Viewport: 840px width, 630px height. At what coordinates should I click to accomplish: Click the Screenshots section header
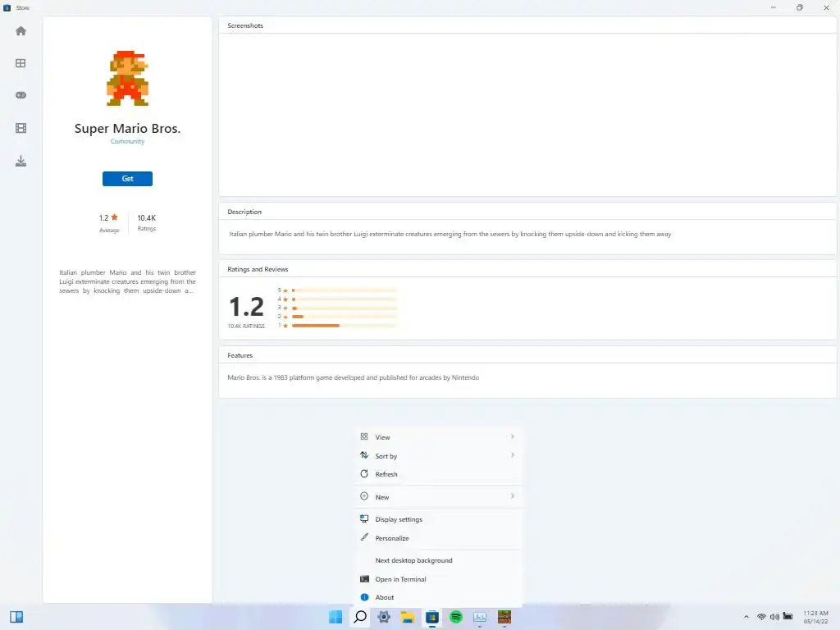[244, 25]
